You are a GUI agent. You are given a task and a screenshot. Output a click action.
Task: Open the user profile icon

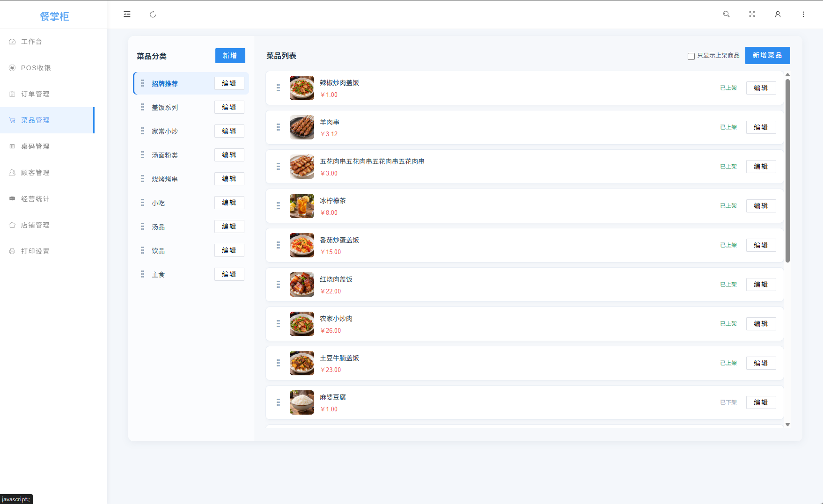(x=778, y=15)
